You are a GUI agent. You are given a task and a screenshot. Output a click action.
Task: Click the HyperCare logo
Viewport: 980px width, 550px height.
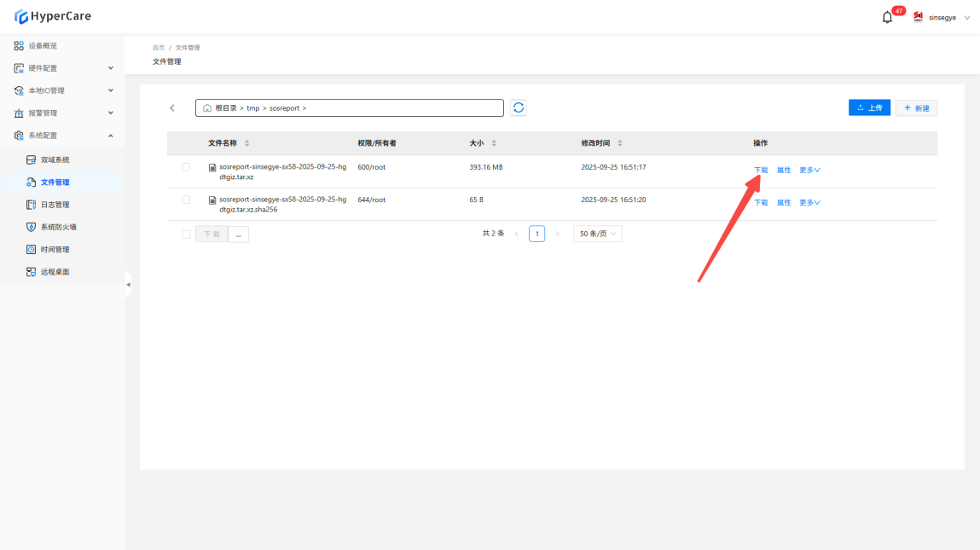(53, 16)
